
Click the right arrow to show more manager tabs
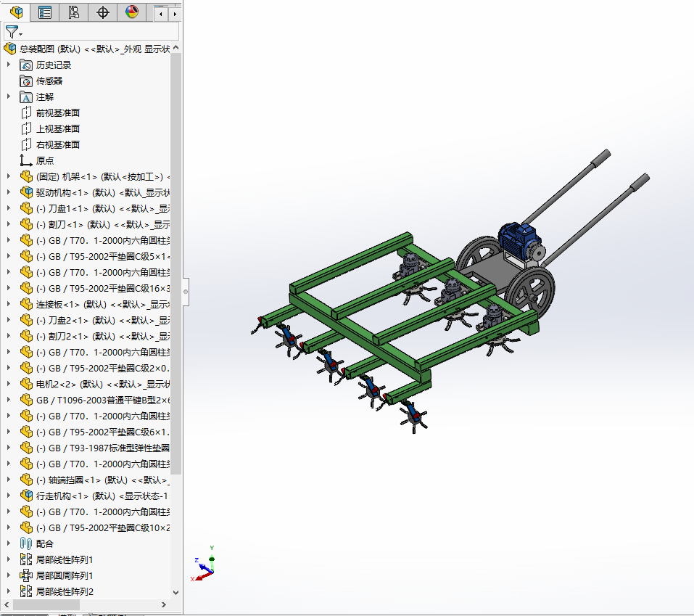coord(175,15)
